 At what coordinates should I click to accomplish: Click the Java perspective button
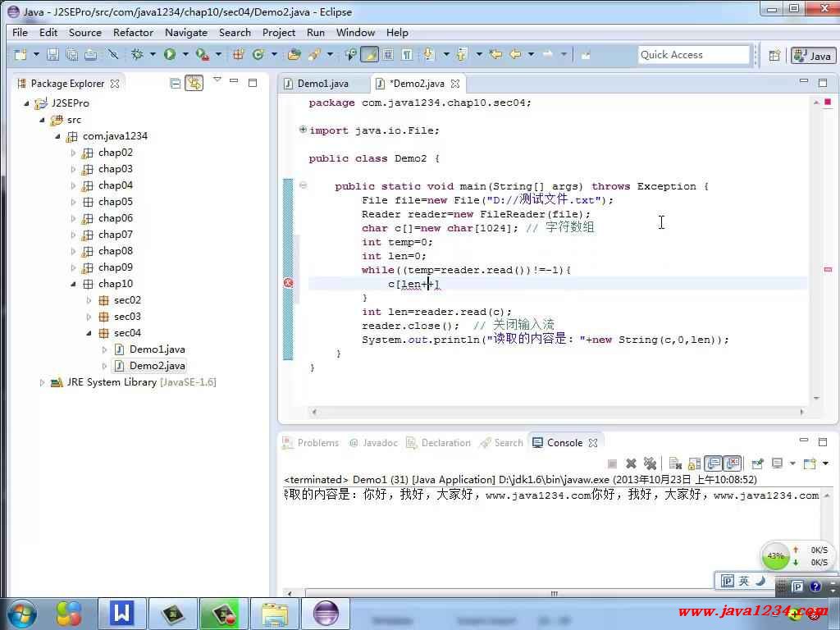(x=813, y=56)
